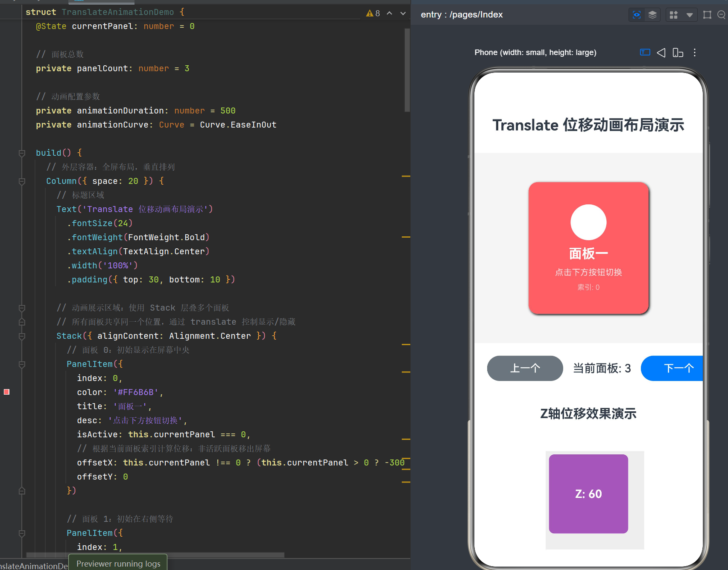Image resolution: width=728 pixels, height=570 pixels.
Task: Go to next highlighted error with down arrow
Action: (x=403, y=13)
